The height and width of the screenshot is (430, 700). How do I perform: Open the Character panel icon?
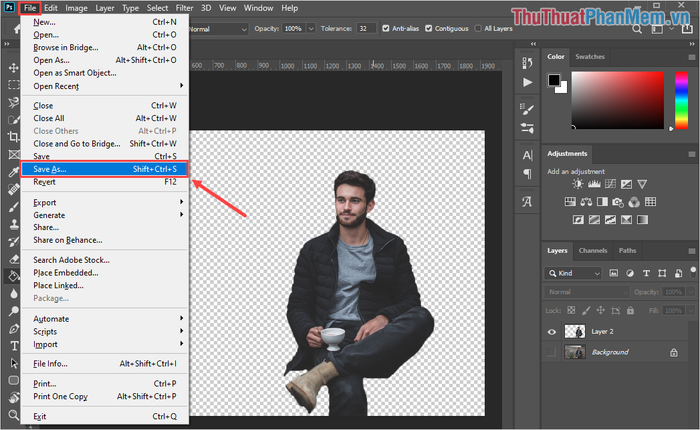[527, 155]
